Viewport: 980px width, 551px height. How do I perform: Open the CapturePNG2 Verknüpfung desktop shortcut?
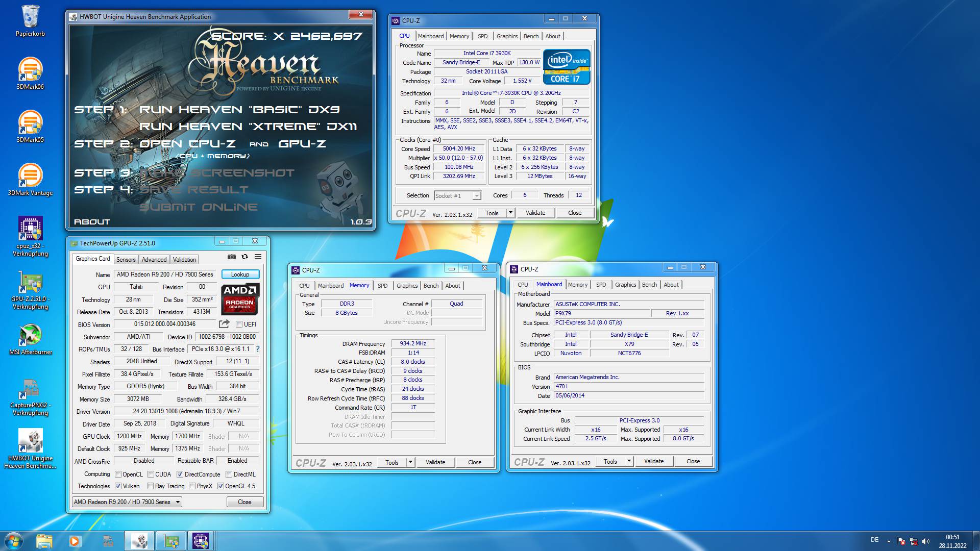[x=30, y=396]
